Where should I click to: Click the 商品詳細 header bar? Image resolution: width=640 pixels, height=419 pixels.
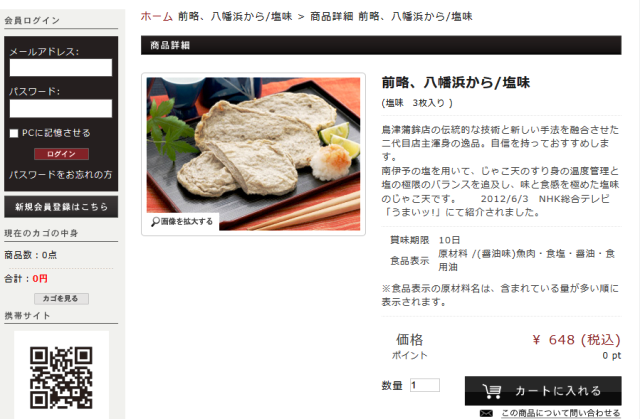(381, 45)
